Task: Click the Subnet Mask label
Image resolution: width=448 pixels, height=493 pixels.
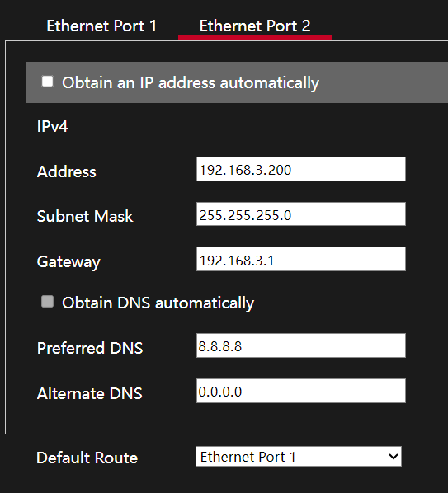Action: 85,216
